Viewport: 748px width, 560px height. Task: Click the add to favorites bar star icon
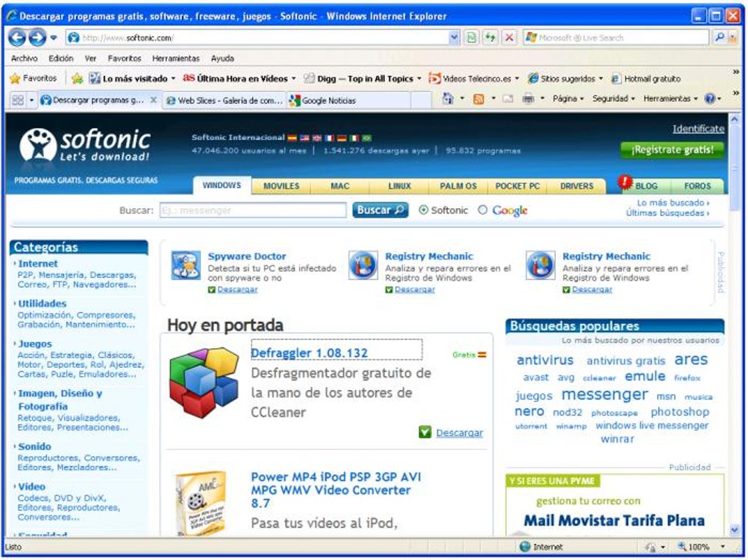(77, 78)
